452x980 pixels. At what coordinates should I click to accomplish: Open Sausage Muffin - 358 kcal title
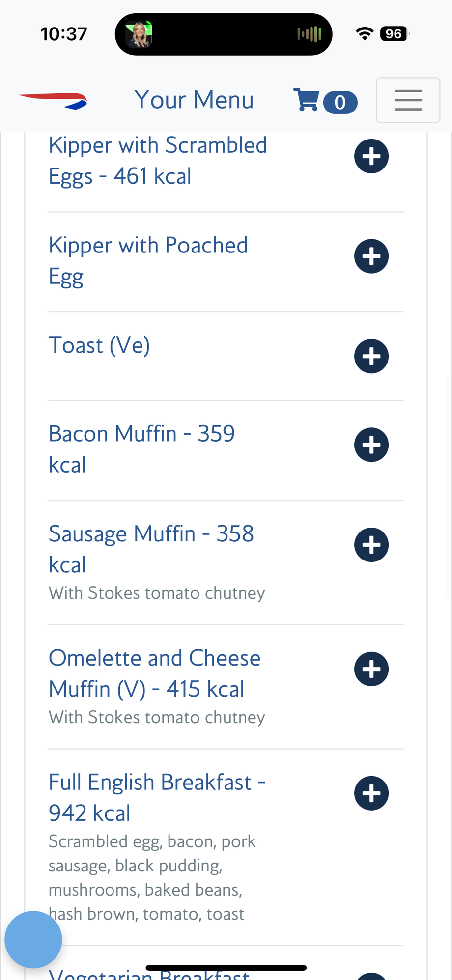pyautogui.click(x=151, y=549)
